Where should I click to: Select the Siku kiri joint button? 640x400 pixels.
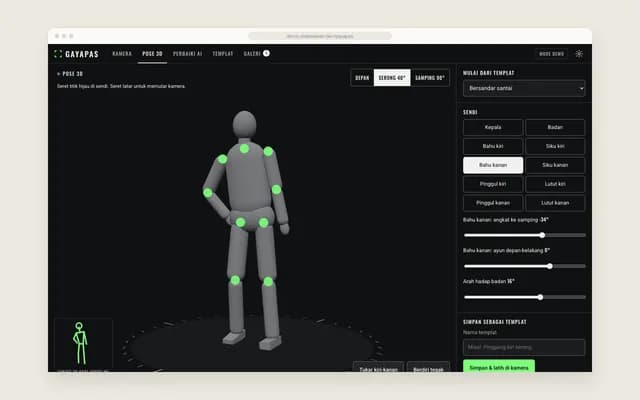pyautogui.click(x=555, y=146)
